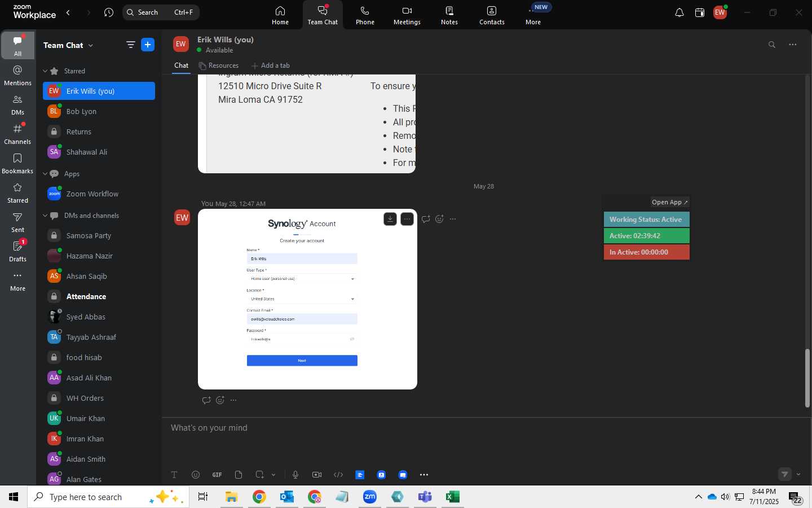Open Excel from the taskbar
Image resolution: width=812 pixels, height=508 pixels.
452,497
